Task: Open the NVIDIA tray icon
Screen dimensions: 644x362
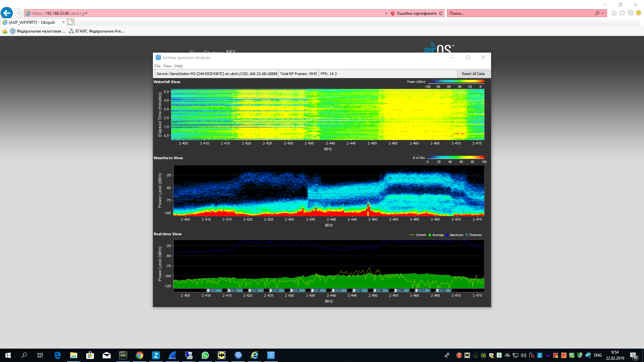Action: pyautogui.click(x=483, y=355)
